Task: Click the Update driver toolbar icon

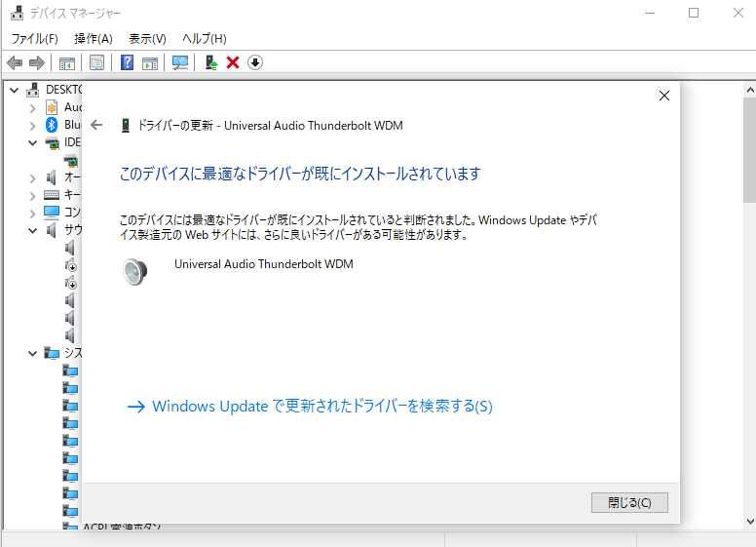Action: coord(211,62)
